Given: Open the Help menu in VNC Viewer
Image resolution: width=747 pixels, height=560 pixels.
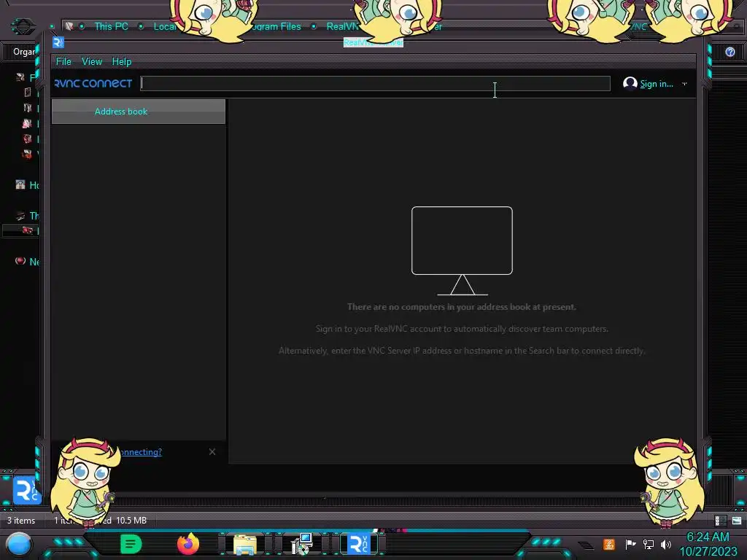Looking at the screenshot, I should pos(122,61).
